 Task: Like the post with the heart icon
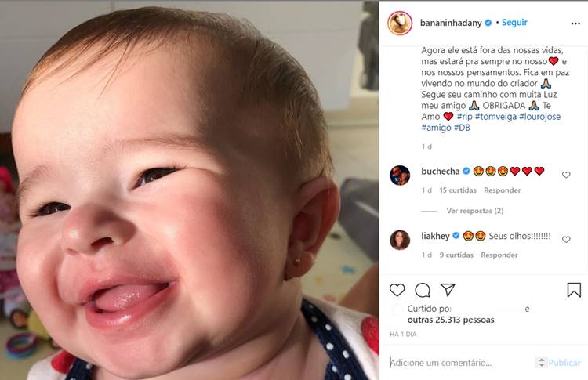point(397,290)
